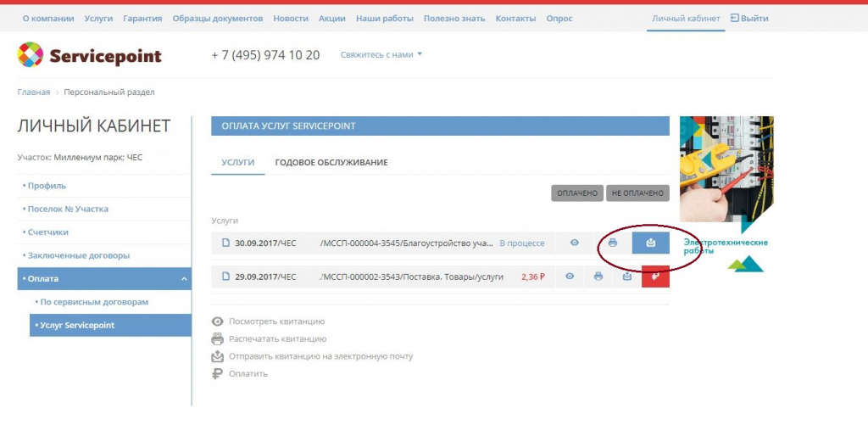The height and width of the screenshot is (436, 868).
Task: Click the Главная breadcrumb link
Action: pyautogui.click(x=34, y=92)
